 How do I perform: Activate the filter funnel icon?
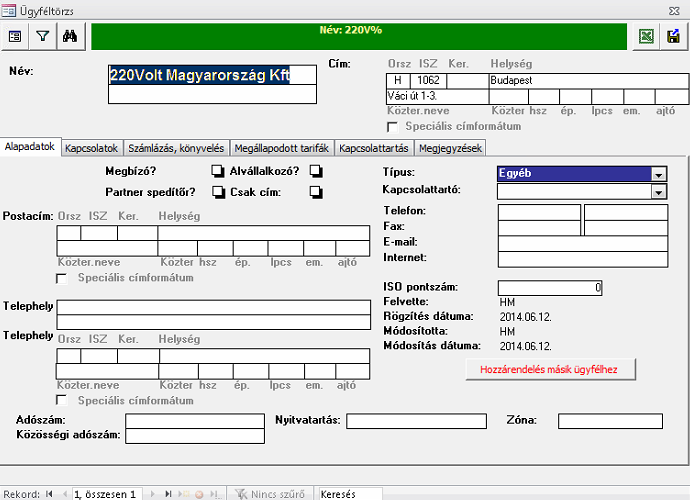tap(43, 37)
